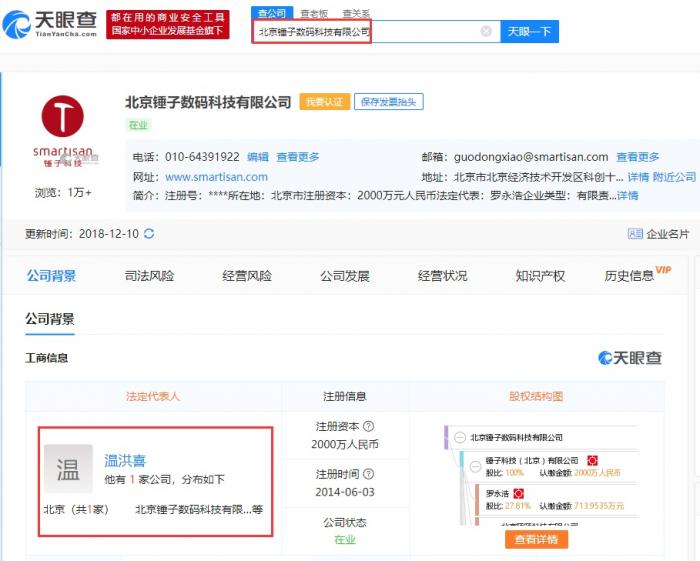The image size is (700, 561).
Task: Refresh the update time with the reload icon
Action: click(149, 233)
